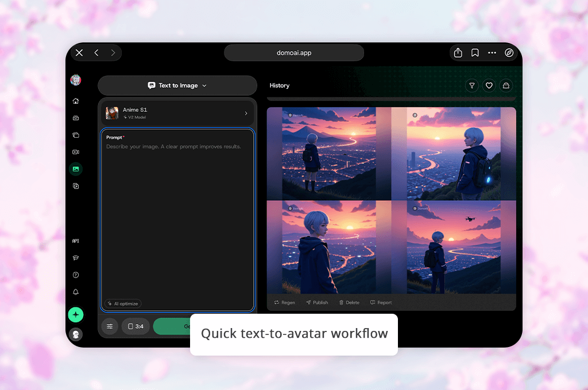Open the settings sliders icon
This screenshot has height=390, width=588.
pos(110,326)
